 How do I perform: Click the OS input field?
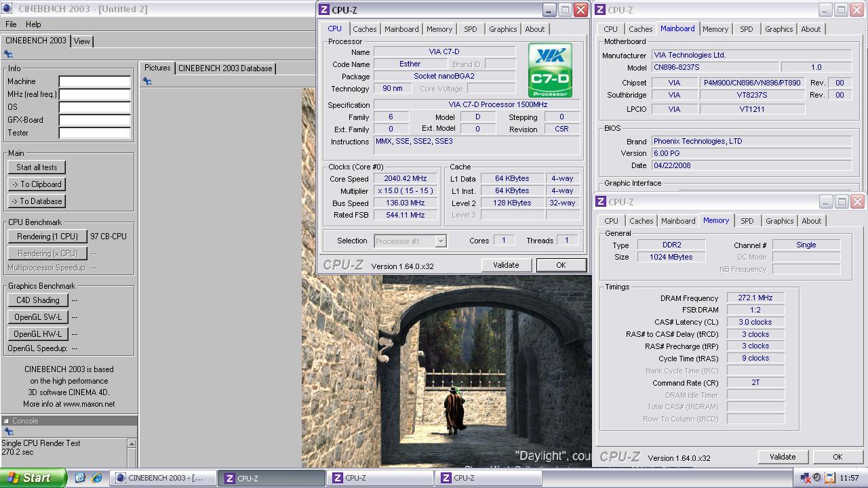click(94, 107)
